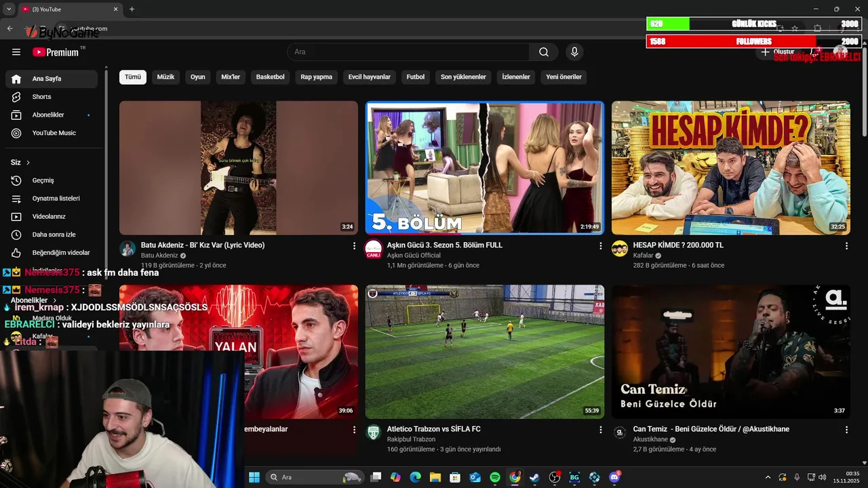The image size is (868, 488).
Task: Open title Aşkın Gücü 3. Sezon 5. Bölüm FULL
Action: click(x=445, y=245)
